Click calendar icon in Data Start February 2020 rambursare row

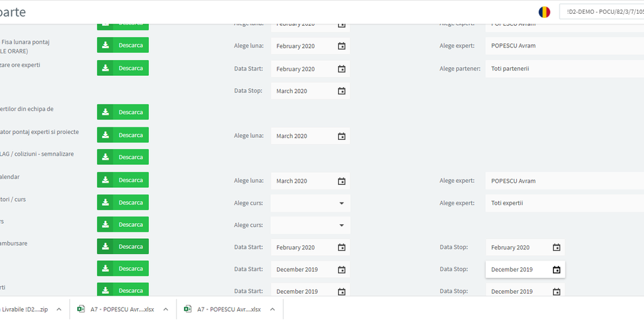click(x=341, y=247)
